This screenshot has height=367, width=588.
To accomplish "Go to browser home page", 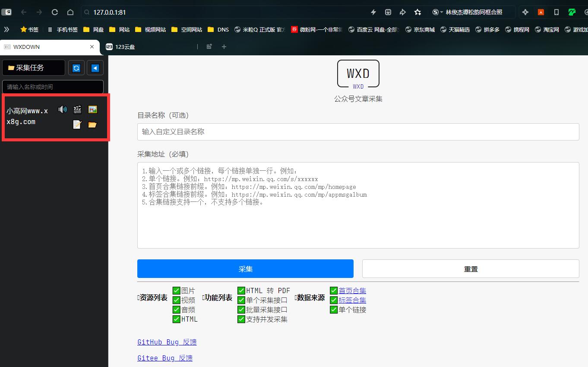I will click(70, 12).
